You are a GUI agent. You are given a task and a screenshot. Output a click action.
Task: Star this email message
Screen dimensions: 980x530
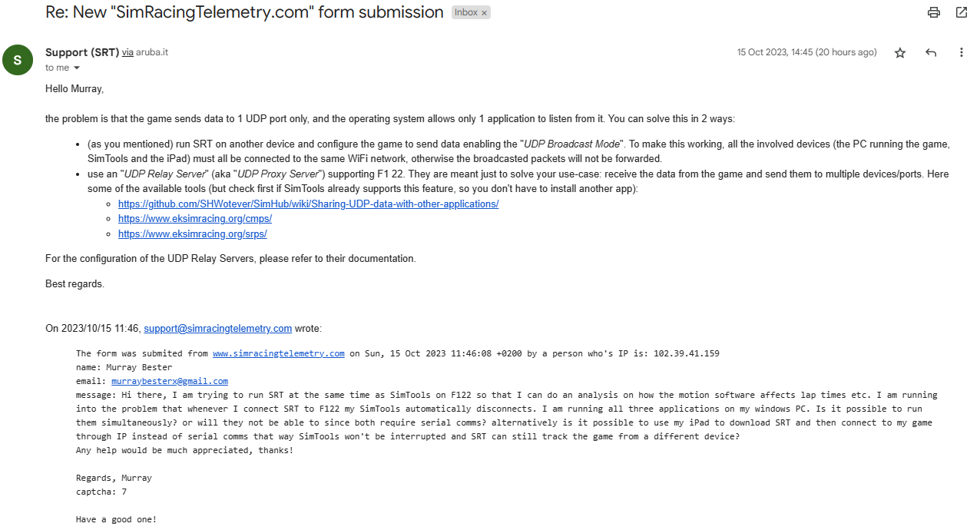tap(900, 53)
